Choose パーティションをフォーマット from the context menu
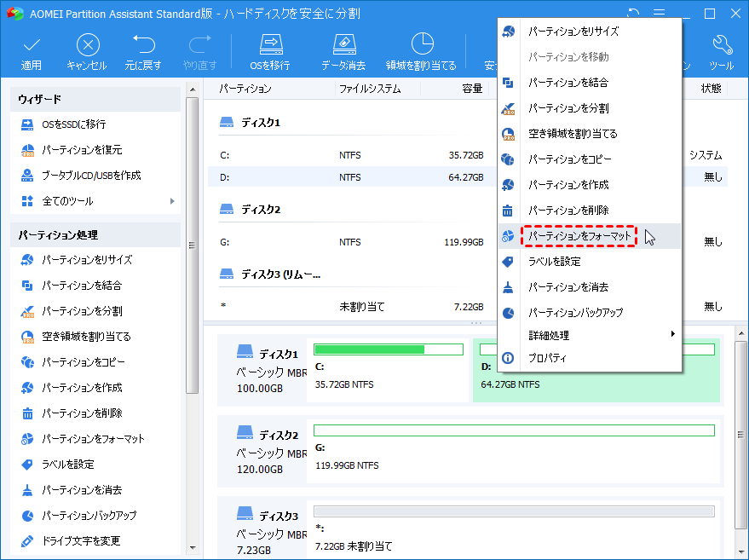Image resolution: width=749 pixels, height=560 pixels. (590, 236)
